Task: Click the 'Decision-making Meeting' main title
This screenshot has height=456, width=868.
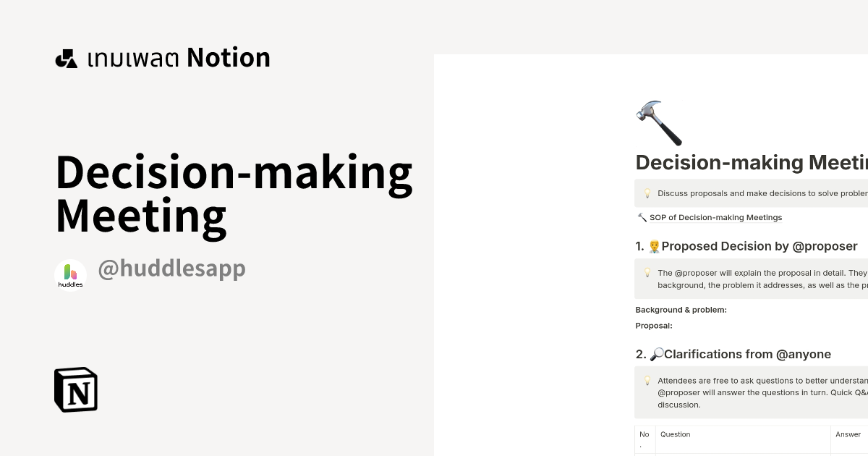Action: coord(234,194)
